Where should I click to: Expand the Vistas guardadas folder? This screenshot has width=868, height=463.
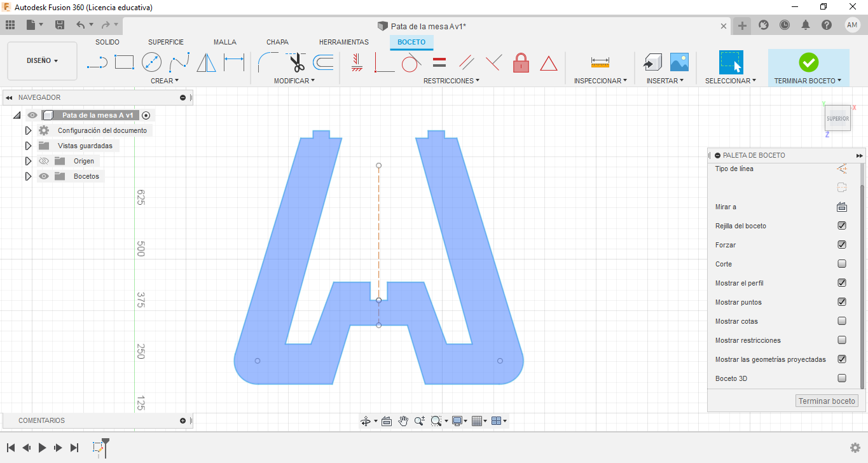pyautogui.click(x=28, y=146)
